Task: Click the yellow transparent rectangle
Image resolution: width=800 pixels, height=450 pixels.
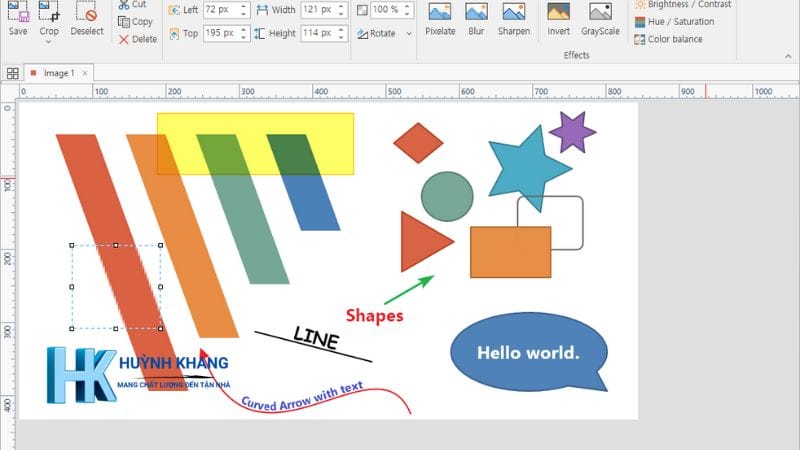Action: [x=255, y=144]
